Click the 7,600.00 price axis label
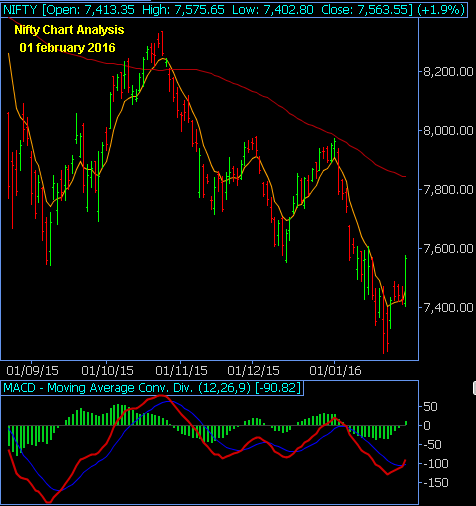 coord(448,249)
